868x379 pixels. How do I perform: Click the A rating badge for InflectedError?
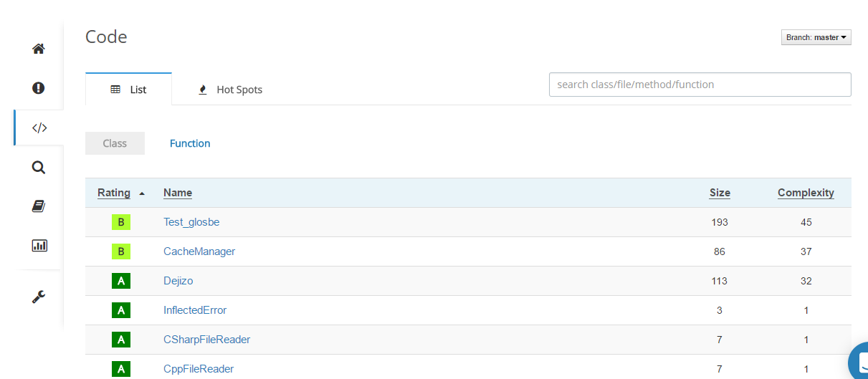(x=120, y=310)
